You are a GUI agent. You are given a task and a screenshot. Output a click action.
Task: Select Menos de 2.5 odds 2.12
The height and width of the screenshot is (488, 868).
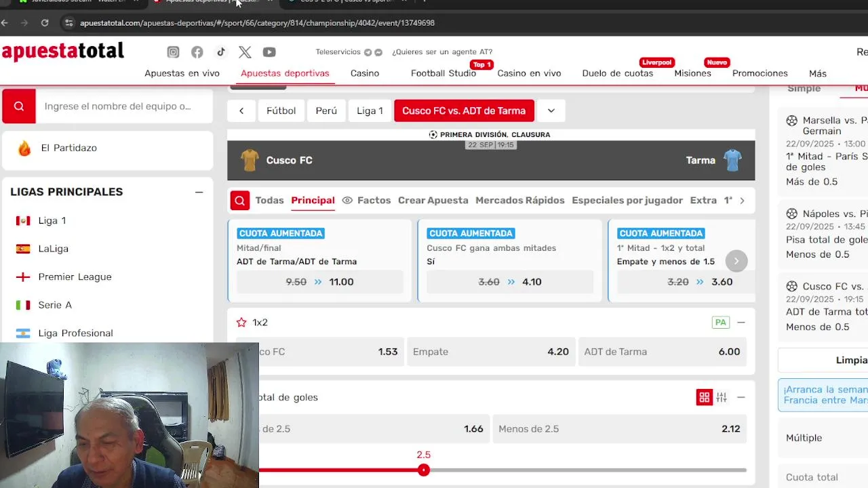(619, 429)
